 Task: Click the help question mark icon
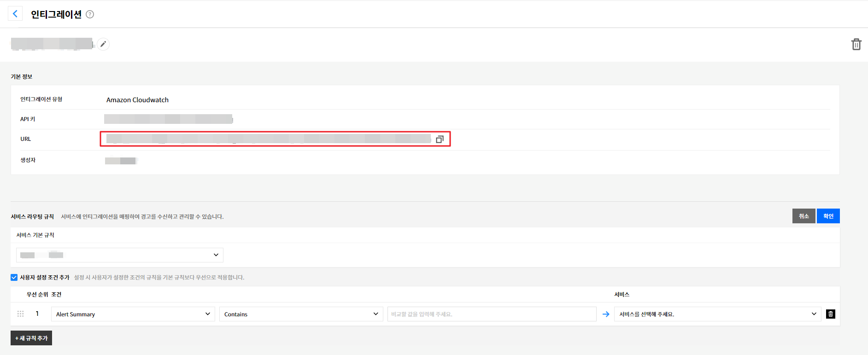pos(90,14)
